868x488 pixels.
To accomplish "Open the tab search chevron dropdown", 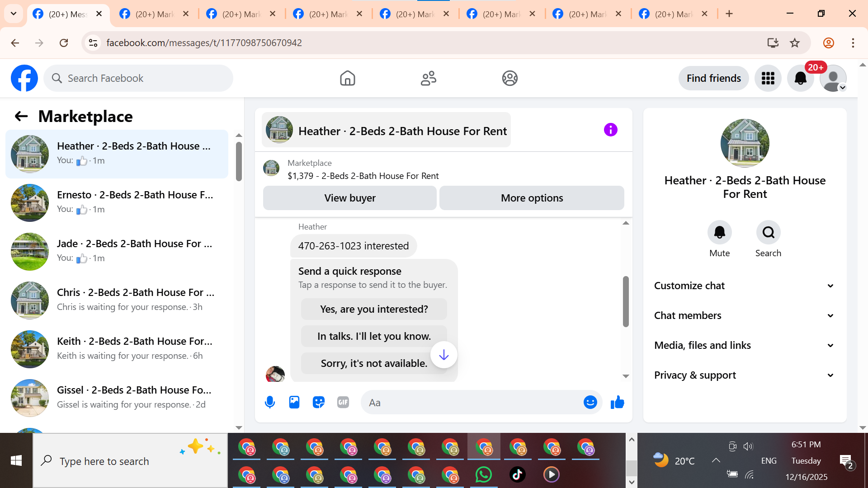I will pyautogui.click(x=14, y=14).
